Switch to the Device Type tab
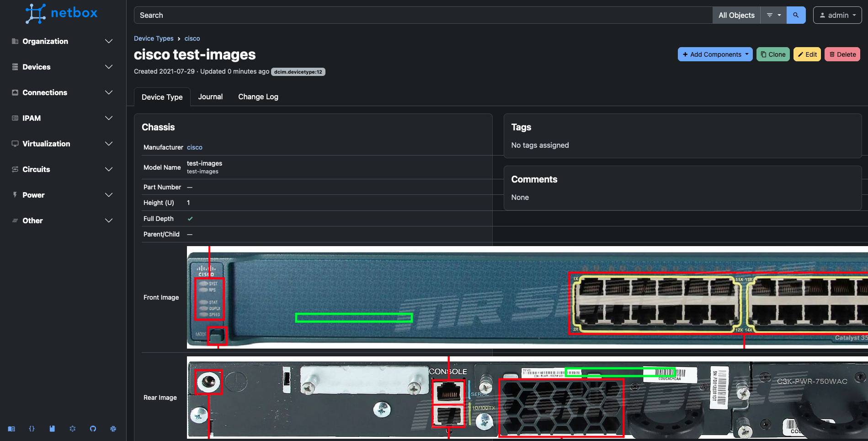868x441 pixels. click(x=162, y=97)
